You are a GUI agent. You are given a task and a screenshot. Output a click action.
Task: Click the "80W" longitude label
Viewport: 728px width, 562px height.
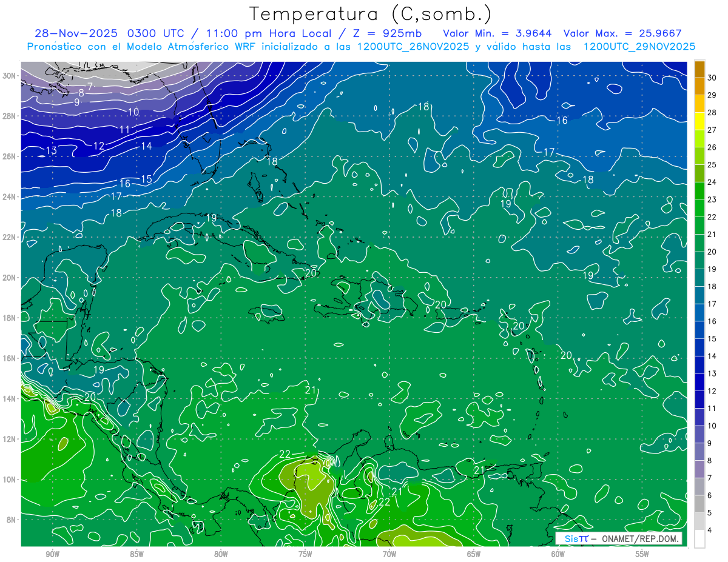tap(221, 554)
